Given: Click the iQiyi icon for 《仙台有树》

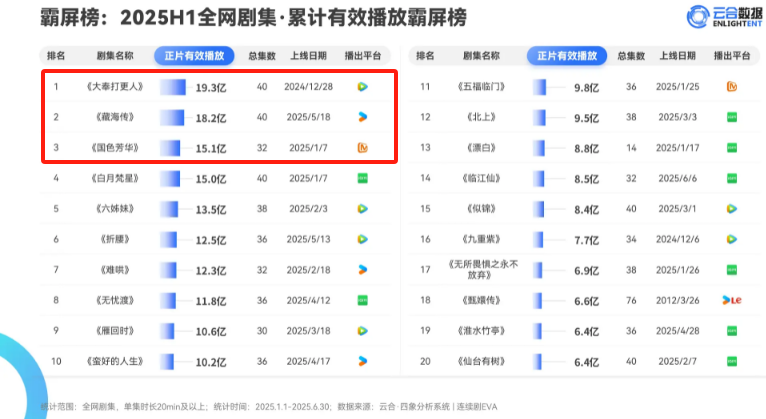Looking at the screenshot, I should pos(732,361).
